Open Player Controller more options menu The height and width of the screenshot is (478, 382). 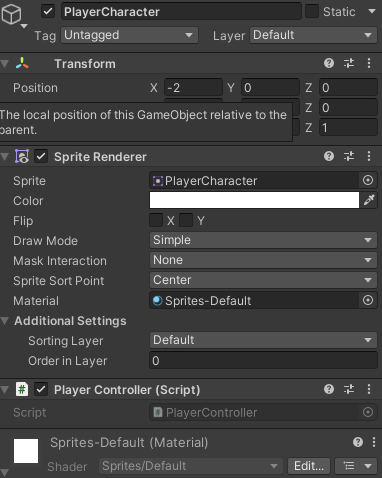click(x=369, y=389)
